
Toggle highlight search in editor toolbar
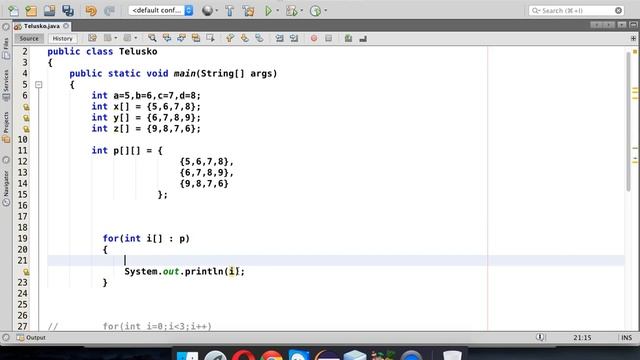pos(196,38)
